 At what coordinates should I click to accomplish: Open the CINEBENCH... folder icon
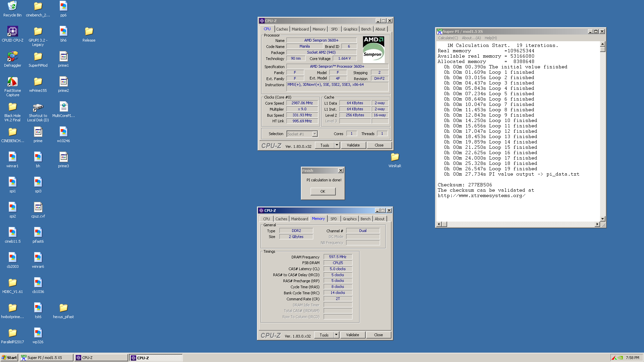click(12, 135)
